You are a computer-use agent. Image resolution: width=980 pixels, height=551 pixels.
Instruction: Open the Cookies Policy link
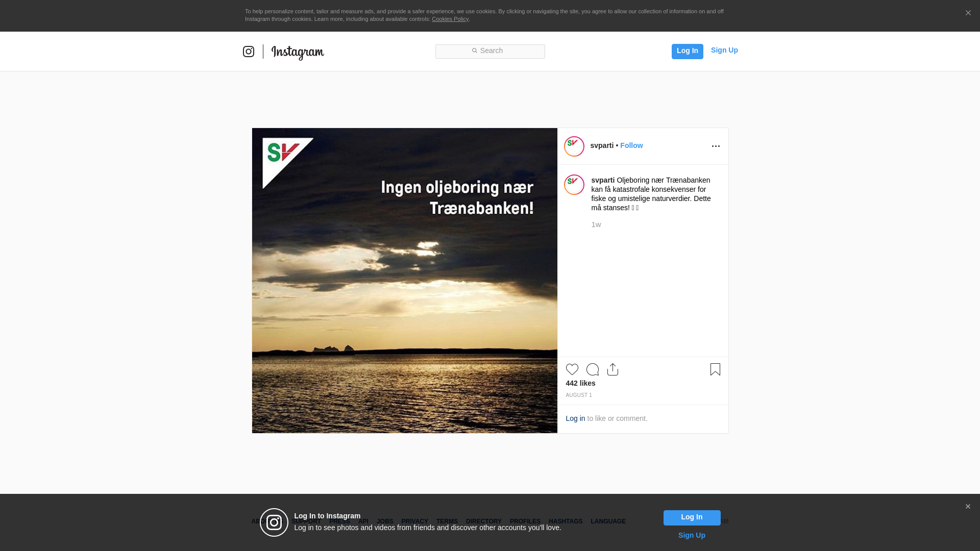[x=450, y=19]
